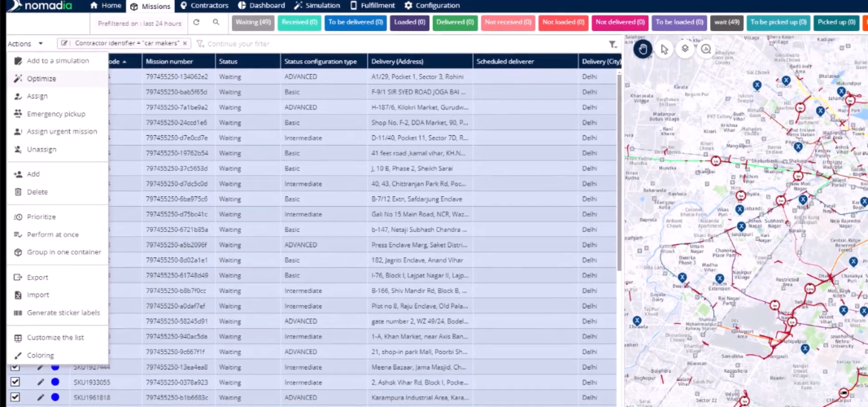
Task: Click the blue color dot for SKU1927444
Action: point(55,367)
